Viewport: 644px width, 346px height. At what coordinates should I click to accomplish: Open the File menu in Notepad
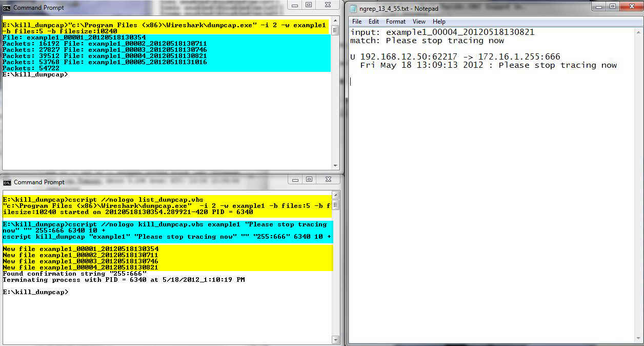pos(357,22)
